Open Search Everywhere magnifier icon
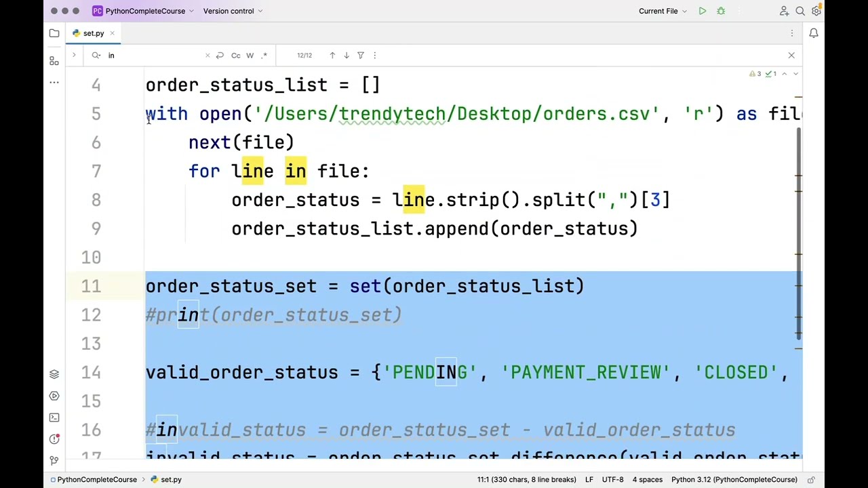Screen dimensions: 868x488 point(800,11)
